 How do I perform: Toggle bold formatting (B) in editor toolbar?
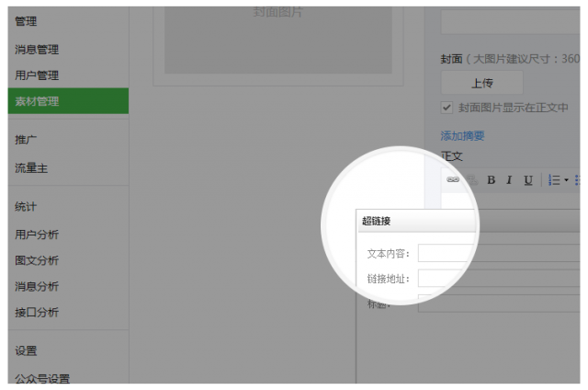pos(491,180)
